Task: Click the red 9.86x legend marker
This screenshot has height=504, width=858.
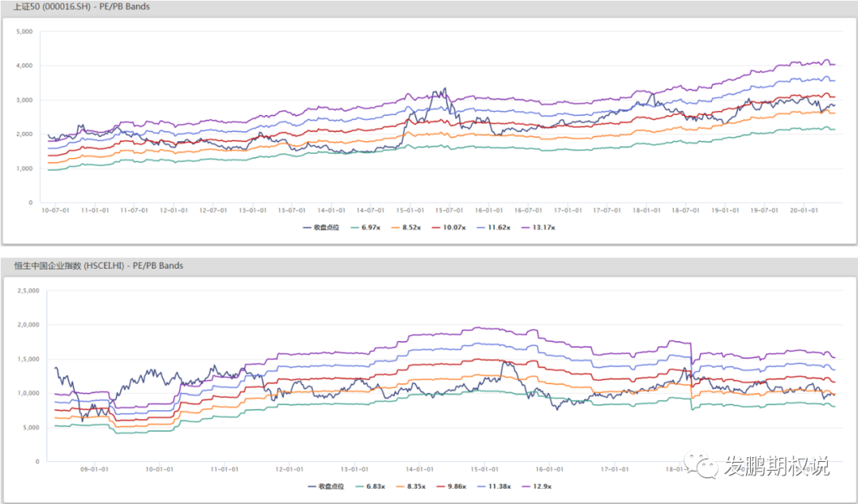Action: [x=441, y=486]
